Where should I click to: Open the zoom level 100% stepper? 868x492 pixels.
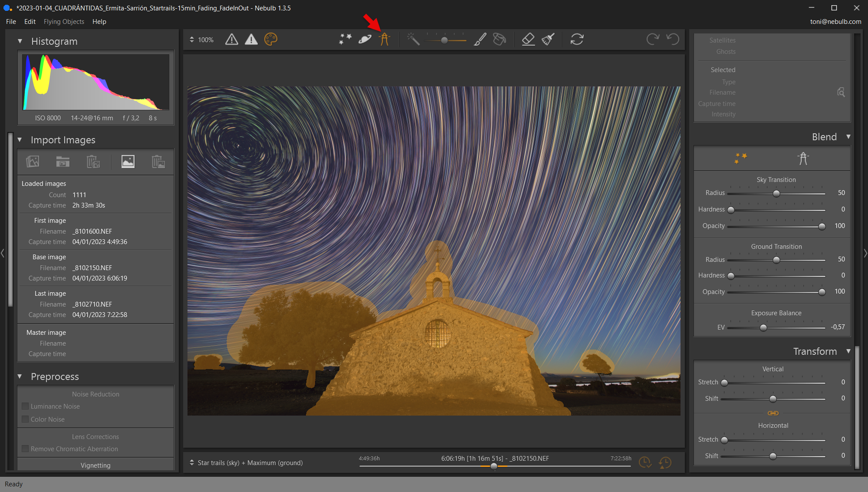pyautogui.click(x=192, y=40)
